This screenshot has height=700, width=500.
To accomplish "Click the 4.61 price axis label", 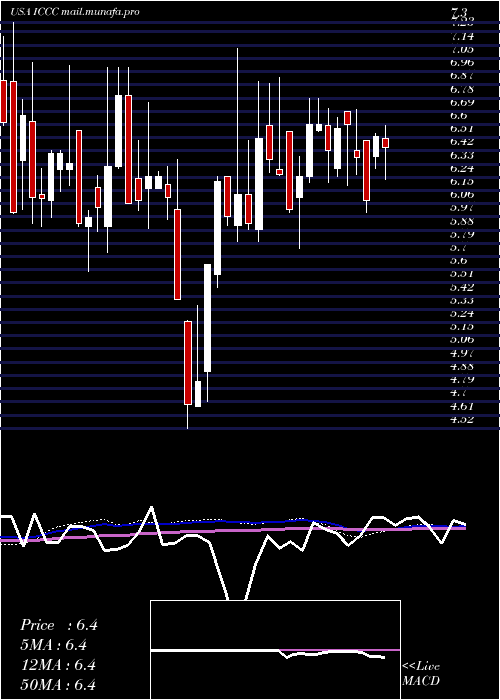I will 462,406.
